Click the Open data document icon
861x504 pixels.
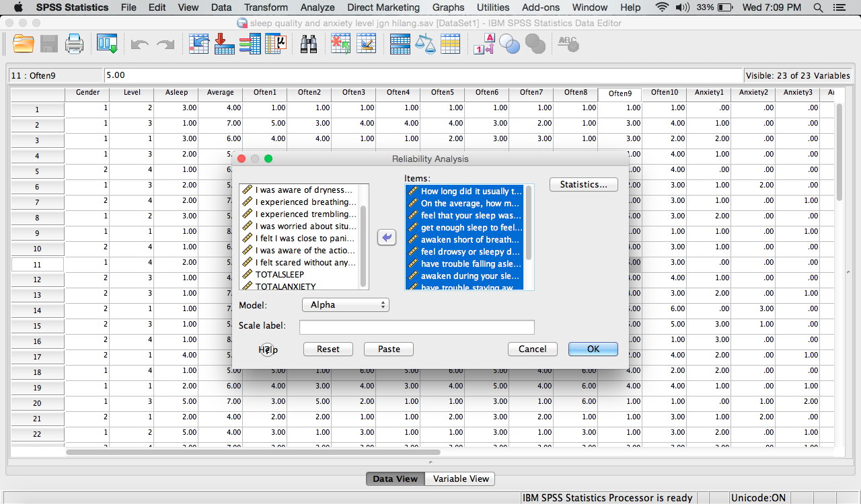(x=24, y=44)
